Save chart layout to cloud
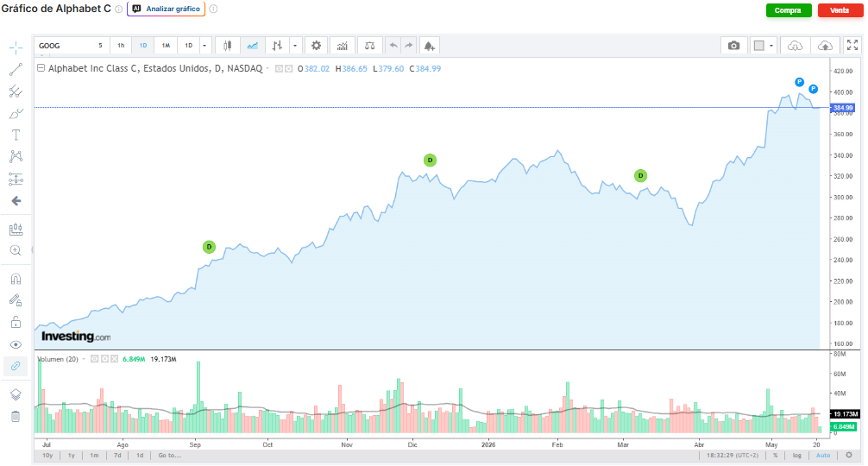Image resolution: width=868 pixels, height=466 pixels. click(825, 46)
